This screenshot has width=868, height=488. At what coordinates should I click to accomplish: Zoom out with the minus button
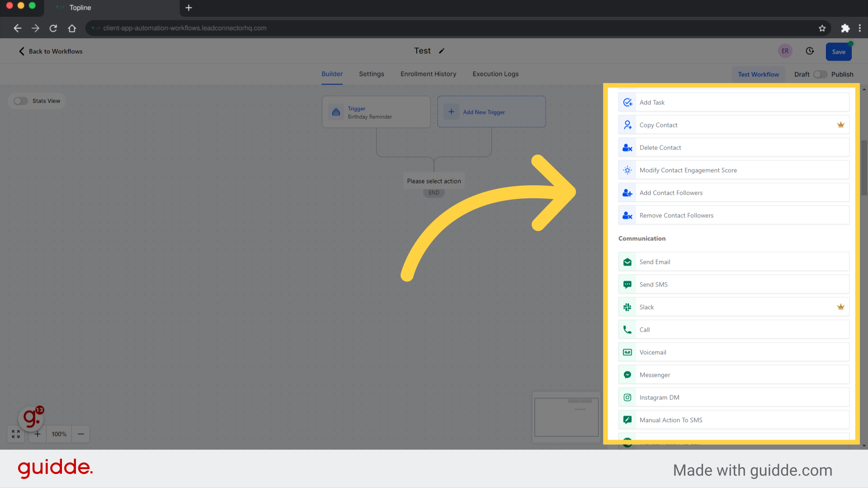tap(81, 434)
